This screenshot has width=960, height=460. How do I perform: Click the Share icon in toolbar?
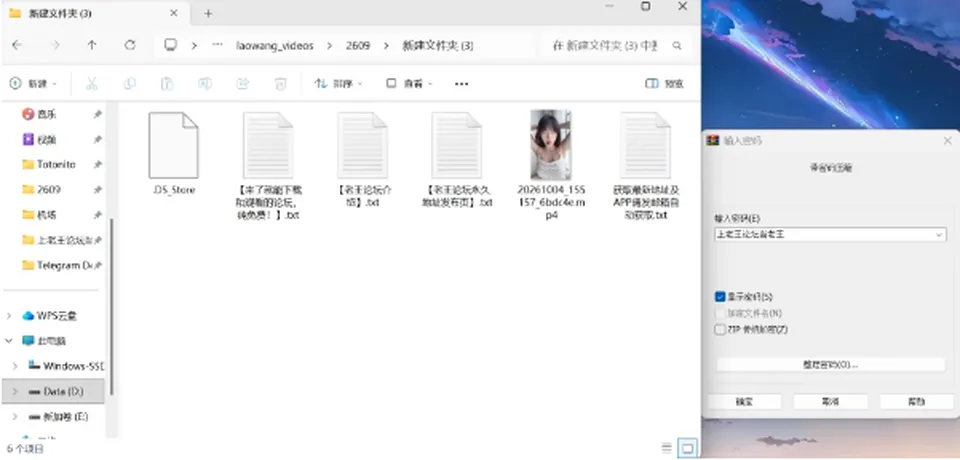coord(243,83)
